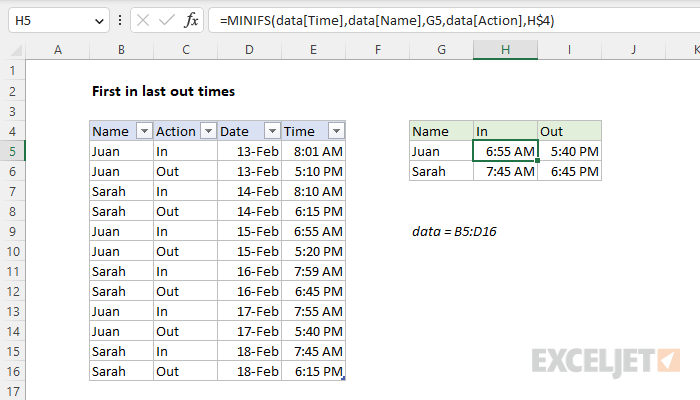
Task: Click the table resize handle at E16
Action: tap(343, 379)
